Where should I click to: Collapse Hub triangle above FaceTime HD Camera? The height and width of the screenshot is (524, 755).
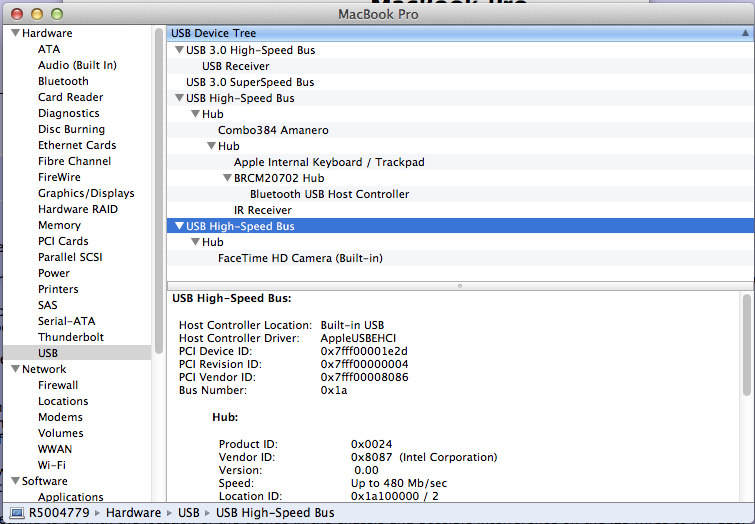(195, 242)
